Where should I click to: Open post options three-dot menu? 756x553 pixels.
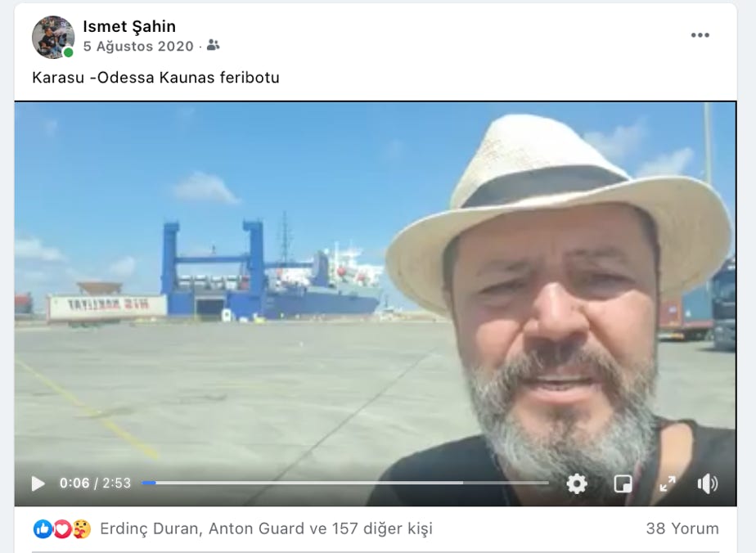click(700, 35)
